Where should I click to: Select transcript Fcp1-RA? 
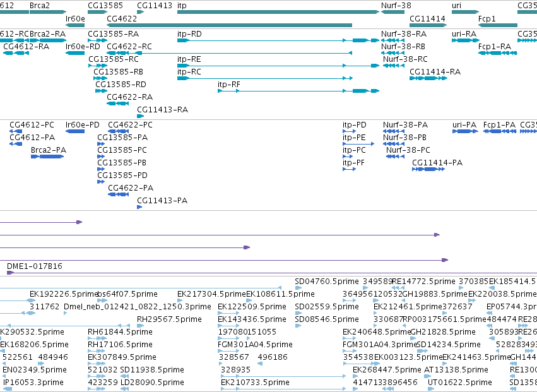point(498,53)
